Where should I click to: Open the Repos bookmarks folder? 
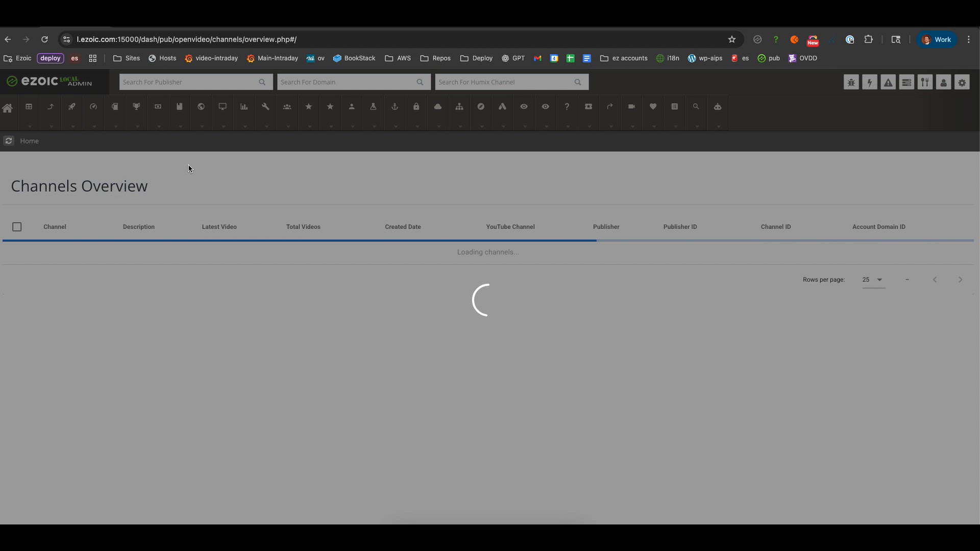435,58
